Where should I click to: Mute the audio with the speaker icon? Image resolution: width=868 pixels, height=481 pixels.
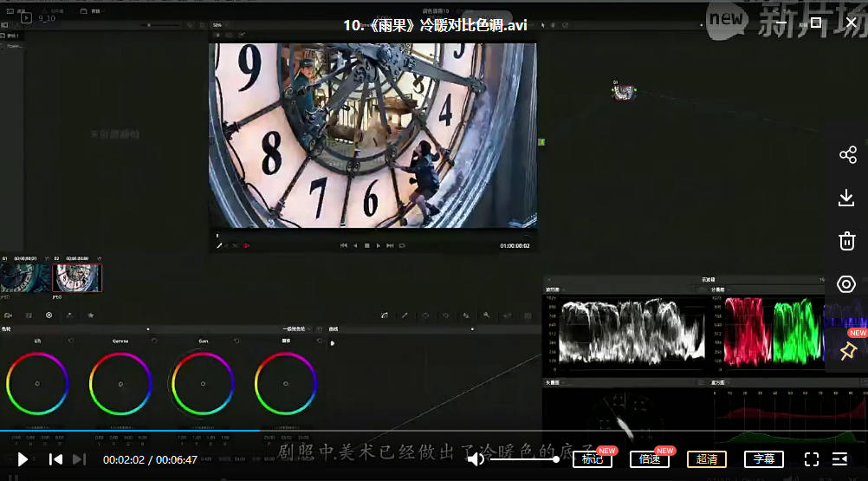[476, 459]
